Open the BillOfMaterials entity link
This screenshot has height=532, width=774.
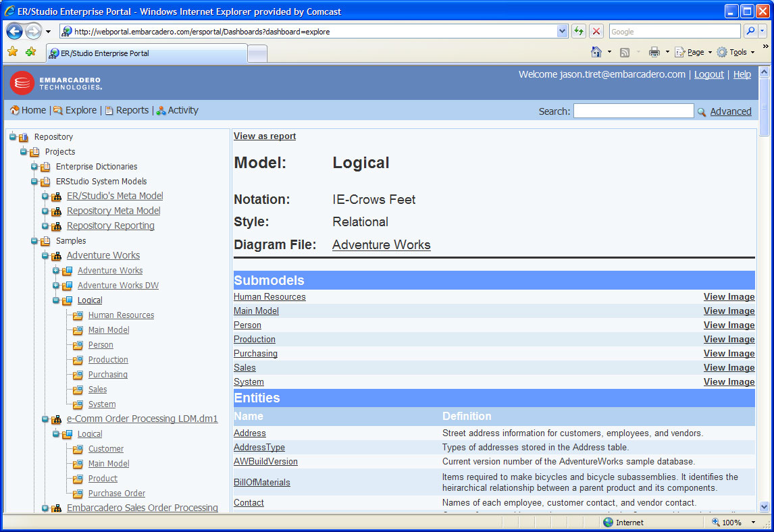(x=261, y=483)
